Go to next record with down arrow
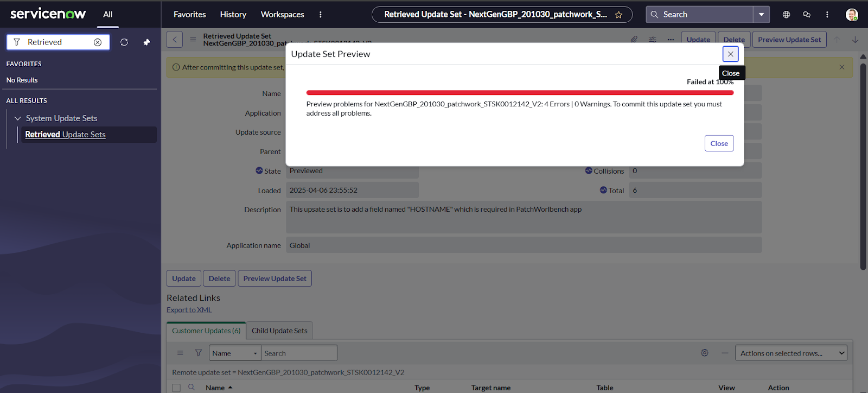 click(855, 40)
